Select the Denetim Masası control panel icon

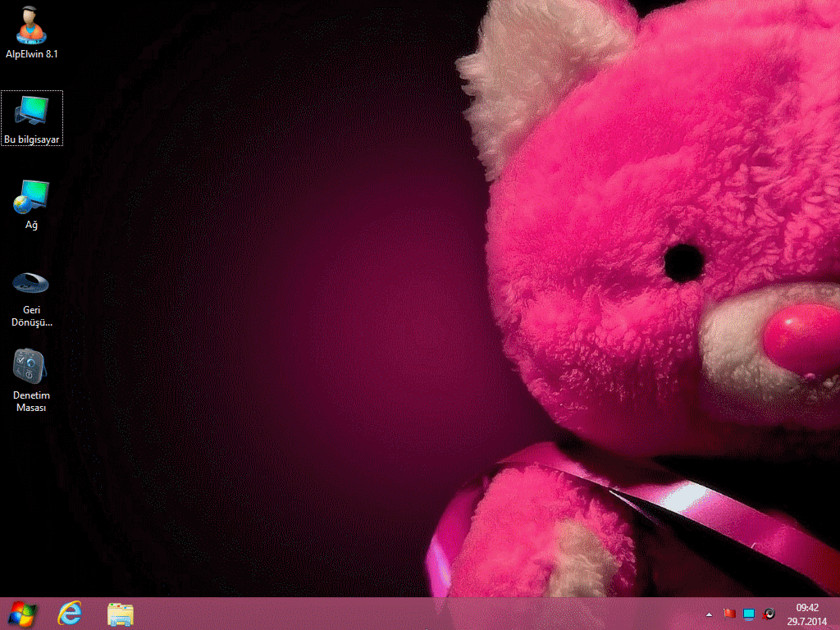pyautogui.click(x=31, y=367)
